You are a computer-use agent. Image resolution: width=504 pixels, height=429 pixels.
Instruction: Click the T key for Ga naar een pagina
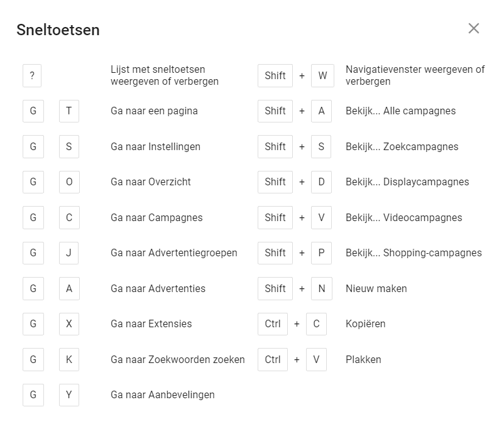[69, 111]
